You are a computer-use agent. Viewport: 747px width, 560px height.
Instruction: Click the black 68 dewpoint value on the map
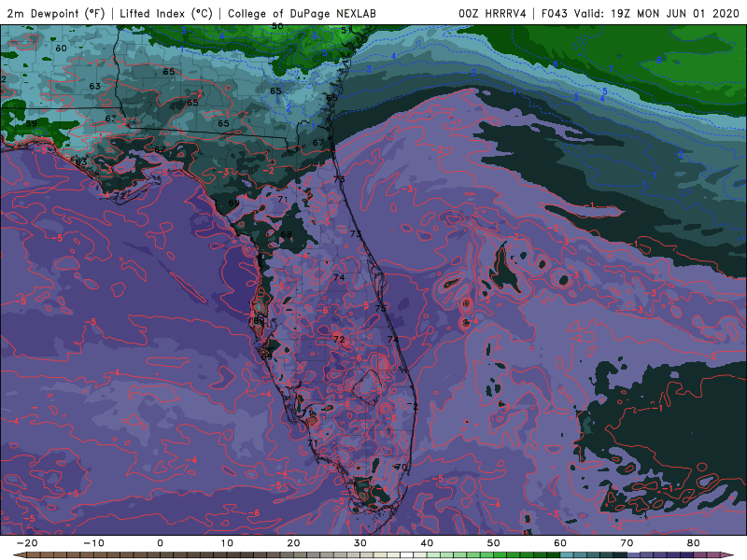tap(287, 234)
